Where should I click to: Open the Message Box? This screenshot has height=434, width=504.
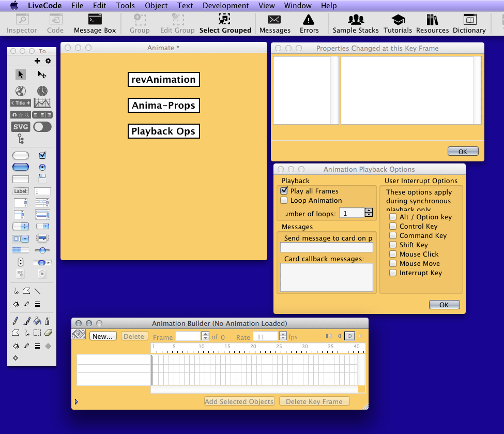click(x=95, y=23)
